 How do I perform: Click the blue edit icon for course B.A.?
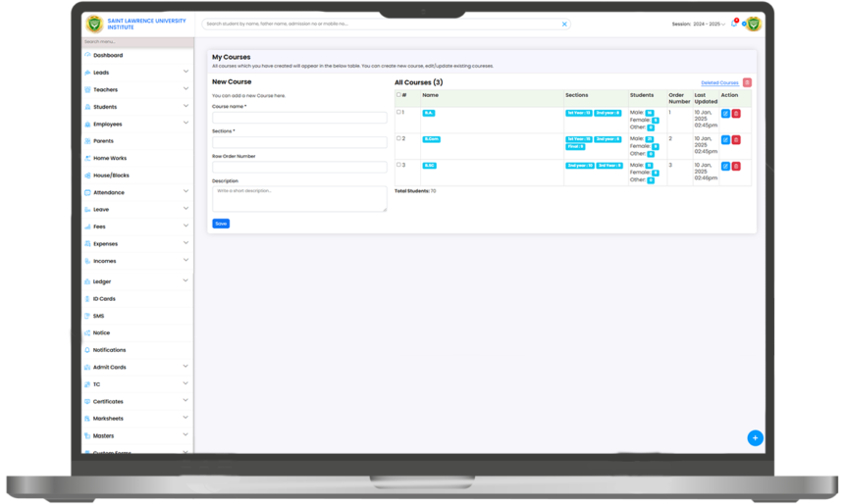tap(725, 114)
